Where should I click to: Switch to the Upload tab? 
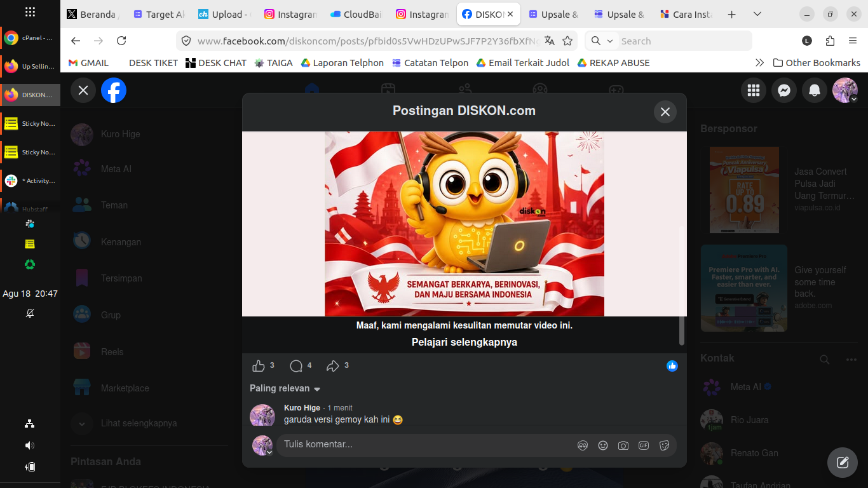pos(225,14)
